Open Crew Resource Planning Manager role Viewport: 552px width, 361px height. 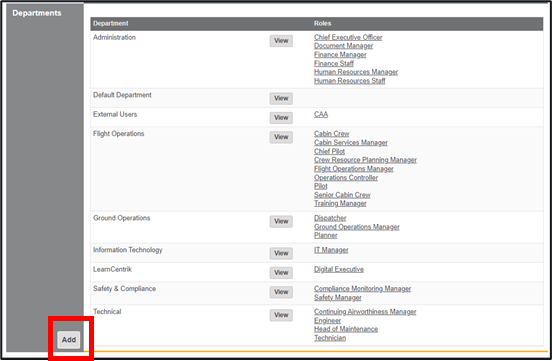click(x=365, y=160)
